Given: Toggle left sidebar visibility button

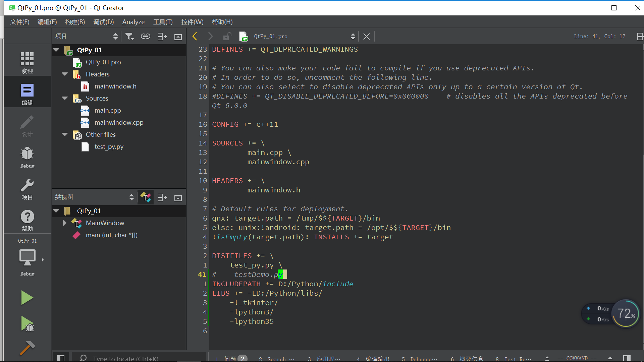Looking at the screenshot, I should (x=61, y=358).
